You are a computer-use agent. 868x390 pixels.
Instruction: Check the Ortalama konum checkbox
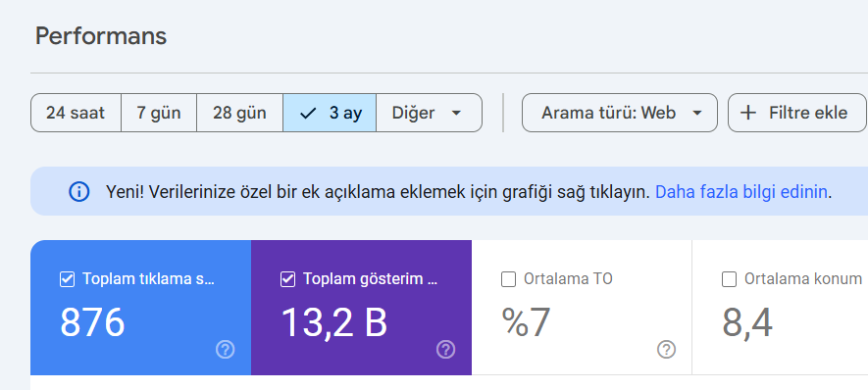pos(729,280)
